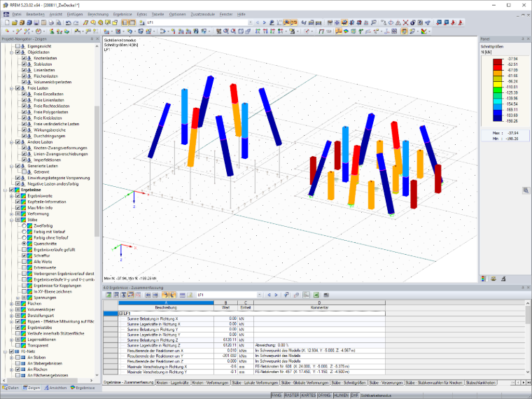Expand the Flächen tree node
Image resolution: width=532 pixels, height=399 pixels.
coord(11,303)
